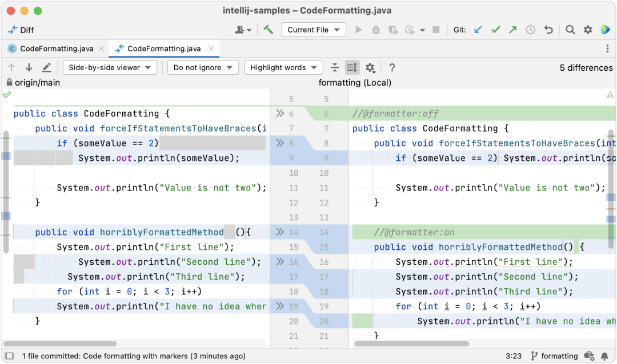This screenshot has height=364, width=617.
Task: Click the left pane horizontal scrollbar
Action: coord(60,344)
